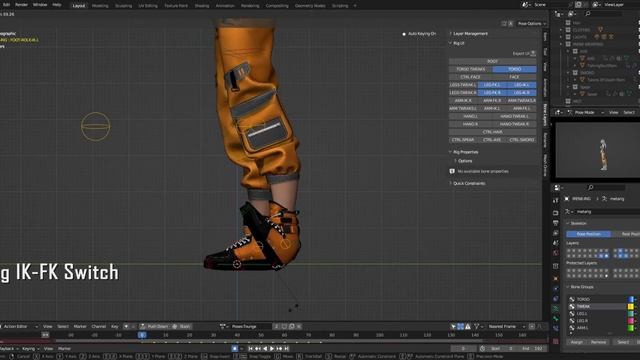Viewport: 640px width, 360px height.
Task: Collapse the Rig UI panel
Action: 457,43
